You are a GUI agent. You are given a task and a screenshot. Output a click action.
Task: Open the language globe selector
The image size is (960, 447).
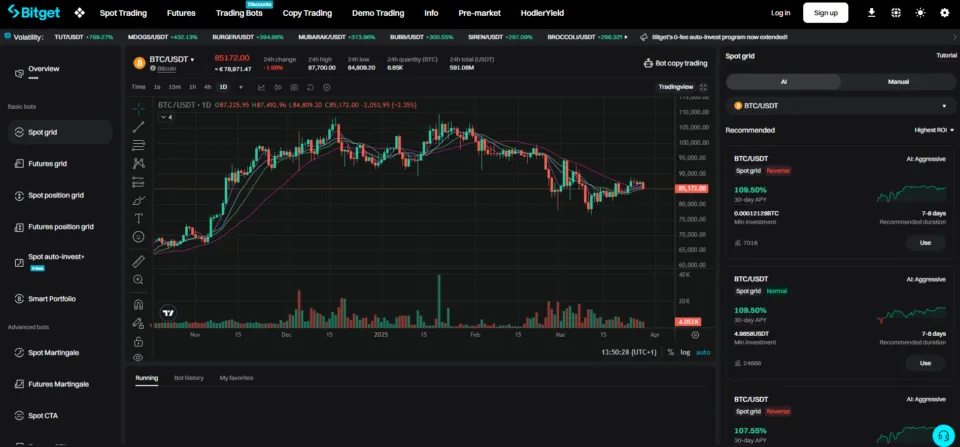click(x=896, y=13)
